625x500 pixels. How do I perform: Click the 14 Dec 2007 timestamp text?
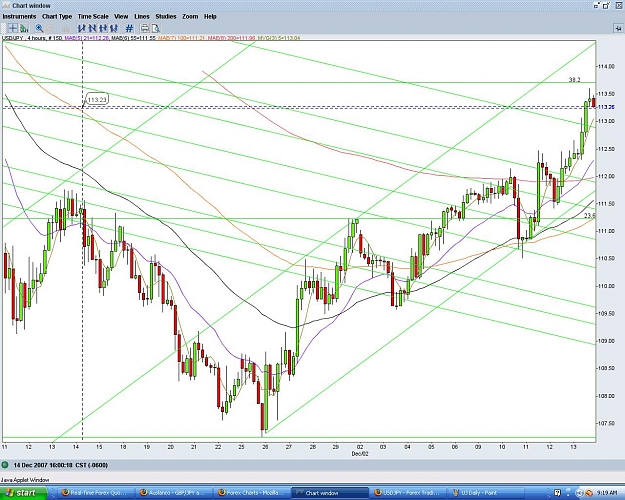(x=61, y=465)
